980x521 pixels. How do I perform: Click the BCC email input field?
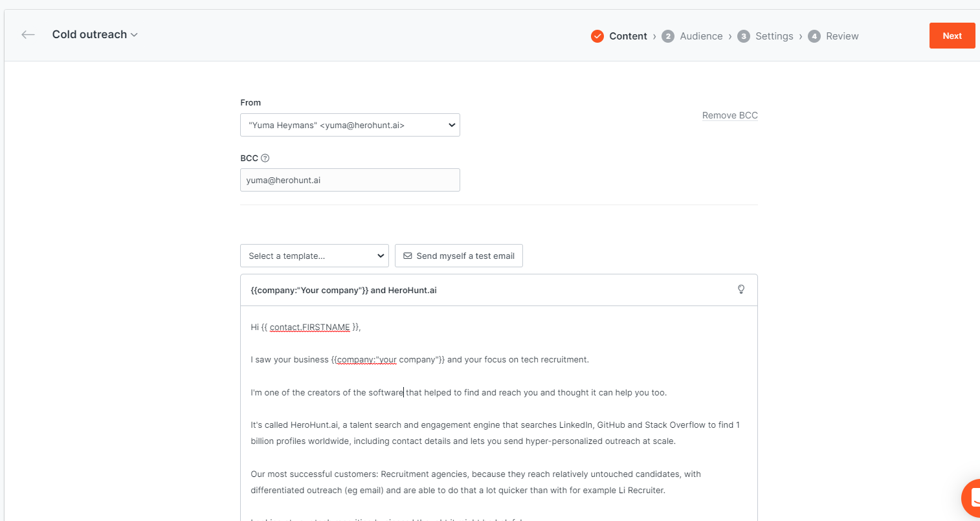pyautogui.click(x=350, y=180)
